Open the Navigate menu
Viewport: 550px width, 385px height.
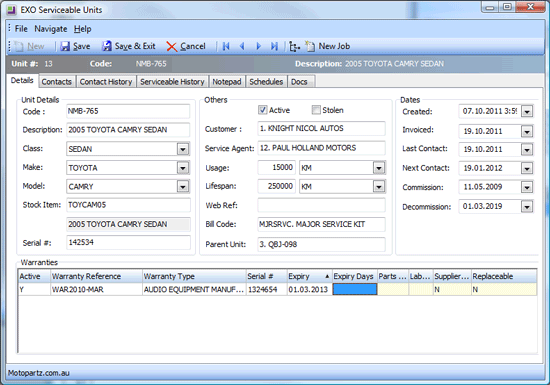click(x=51, y=29)
